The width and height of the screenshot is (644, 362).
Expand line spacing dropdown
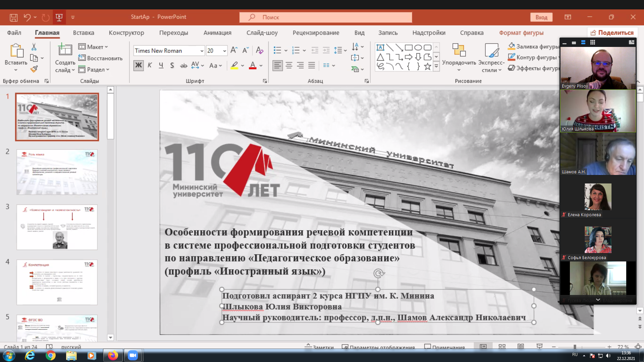pos(345,51)
